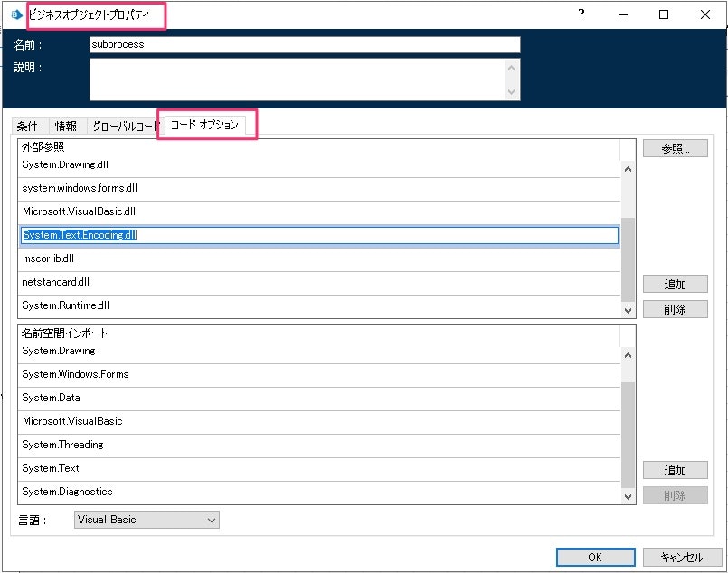728x573 pixels.
Task: Click 追加 next to namespace imports list
Action: click(x=675, y=471)
